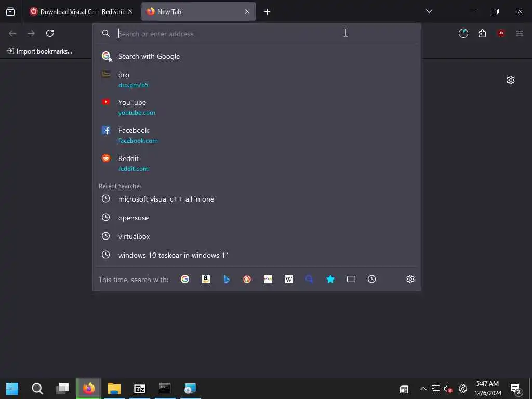Search bookmarks with the star icon
The width and height of the screenshot is (532, 399).
(x=330, y=279)
